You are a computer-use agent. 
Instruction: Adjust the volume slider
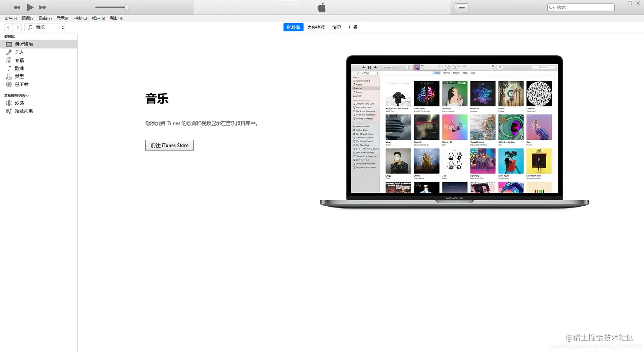[112, 7]
